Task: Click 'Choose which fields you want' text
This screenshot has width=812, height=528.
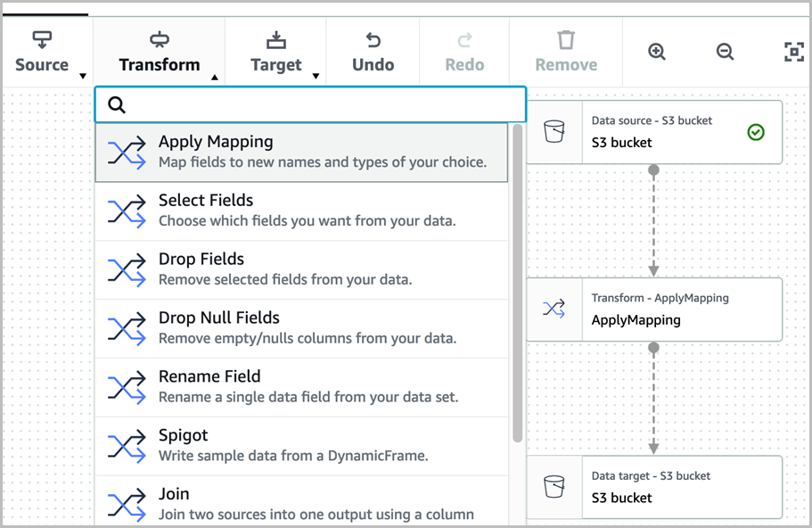Action: click(308, 220)
